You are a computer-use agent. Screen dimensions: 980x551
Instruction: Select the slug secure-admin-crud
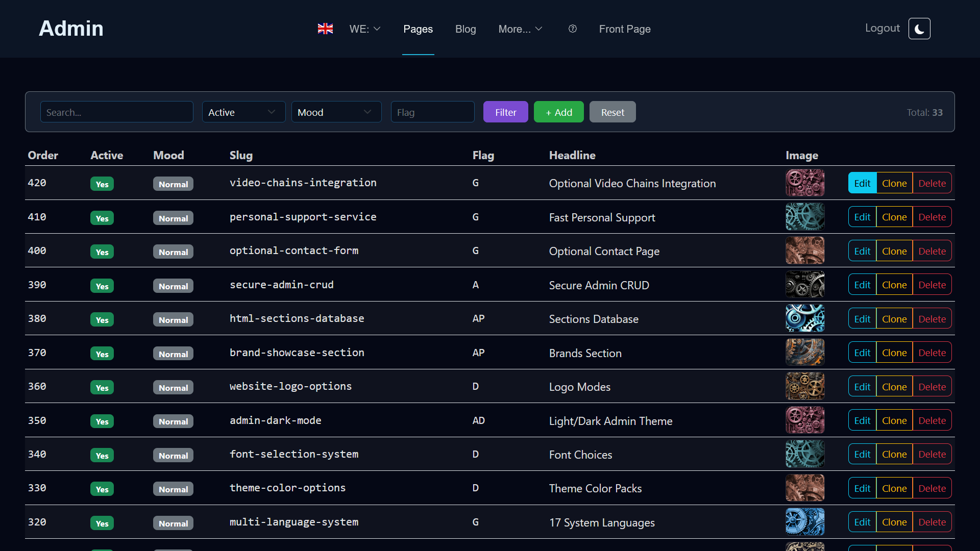click(282, 285)
